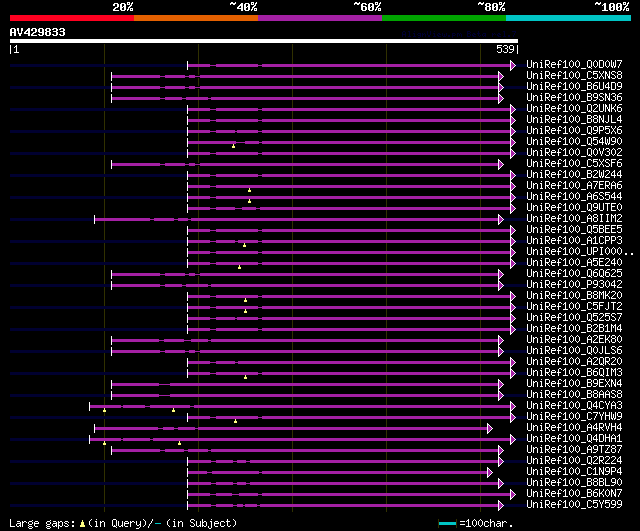Select the UniRef100_Q9P5X6 label
This screenshot has height=531, width=640.
[574, 131]
